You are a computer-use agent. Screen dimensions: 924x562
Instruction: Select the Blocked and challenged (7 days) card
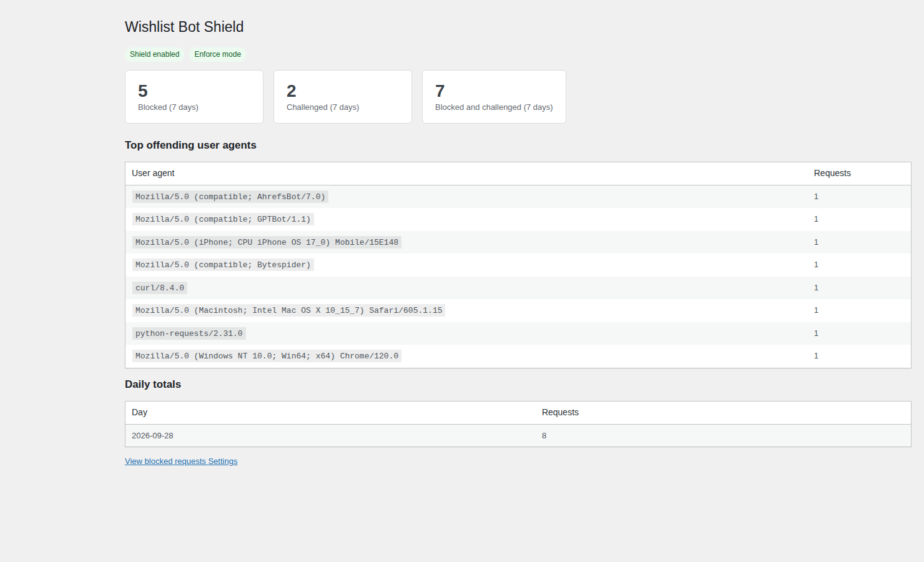point(494,97)
